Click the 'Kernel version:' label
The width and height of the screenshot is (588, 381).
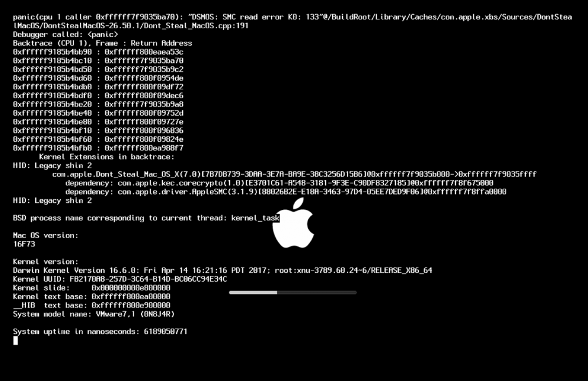click(46, 262)
